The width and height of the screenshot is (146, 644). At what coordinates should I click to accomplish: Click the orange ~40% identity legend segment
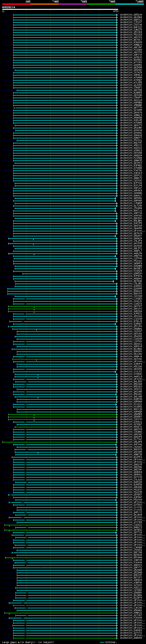pyautogui.click(x=44, y=4)
